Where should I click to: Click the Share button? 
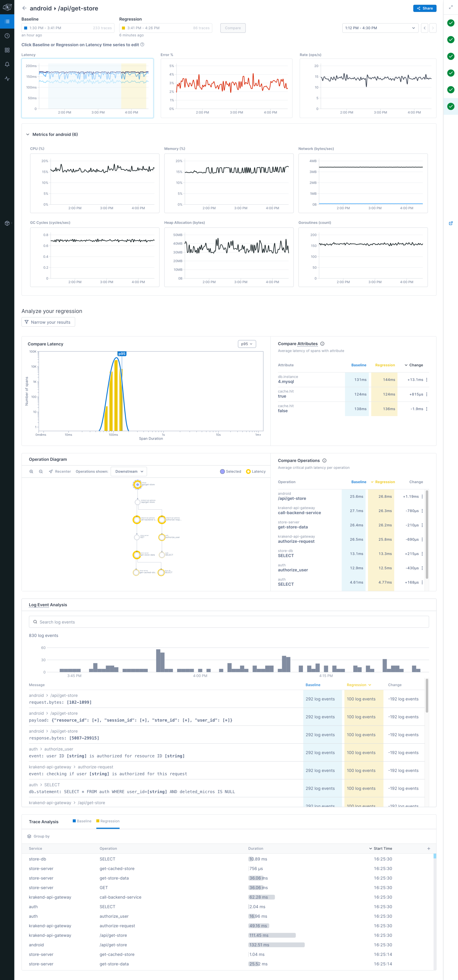(425, 8)
